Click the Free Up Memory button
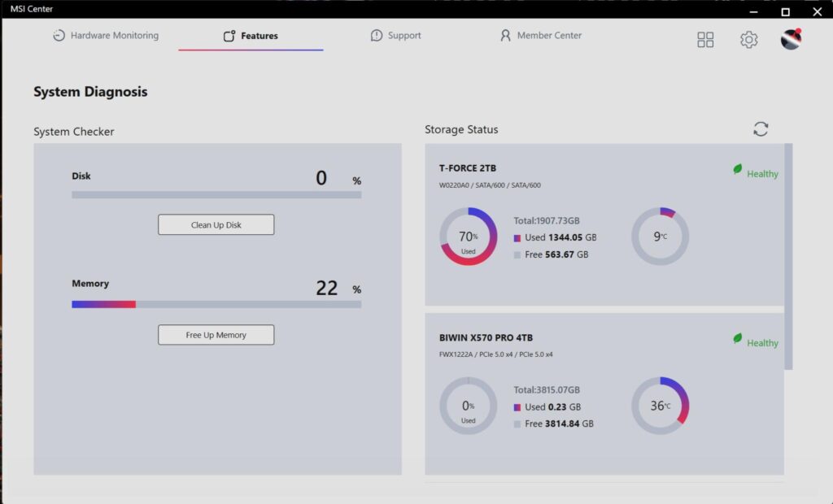The width and height of the screenshot is (833, 504). pyautogui.click(x=216, y=335)
